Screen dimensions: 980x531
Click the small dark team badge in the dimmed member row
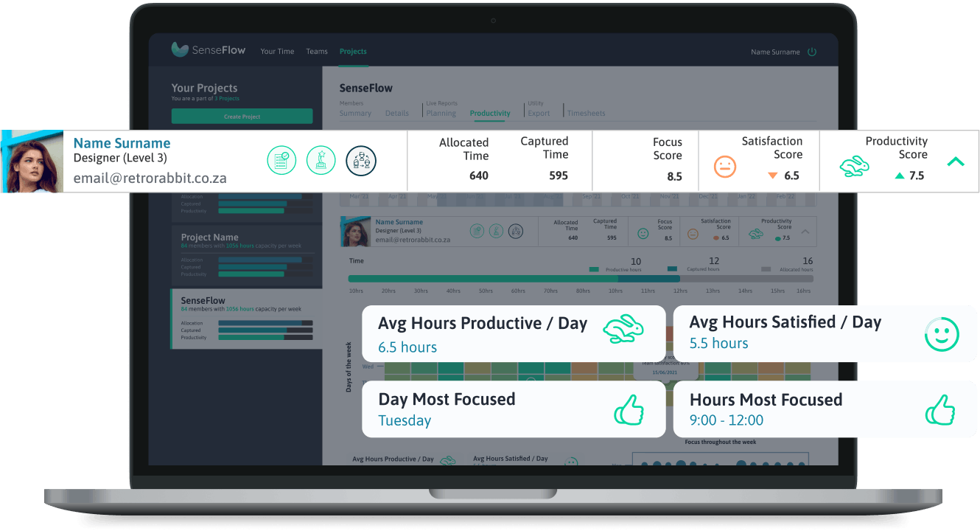(516, 232)
